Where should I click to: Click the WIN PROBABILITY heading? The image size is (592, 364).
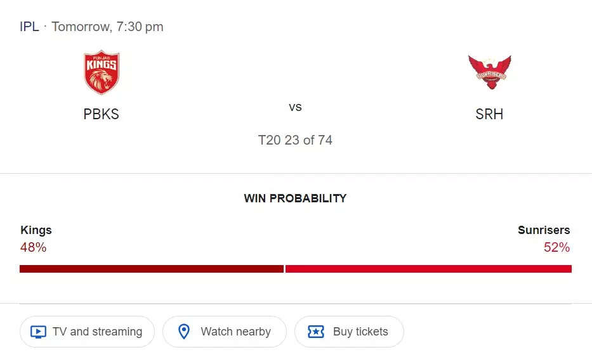click(x=295, y=198)
